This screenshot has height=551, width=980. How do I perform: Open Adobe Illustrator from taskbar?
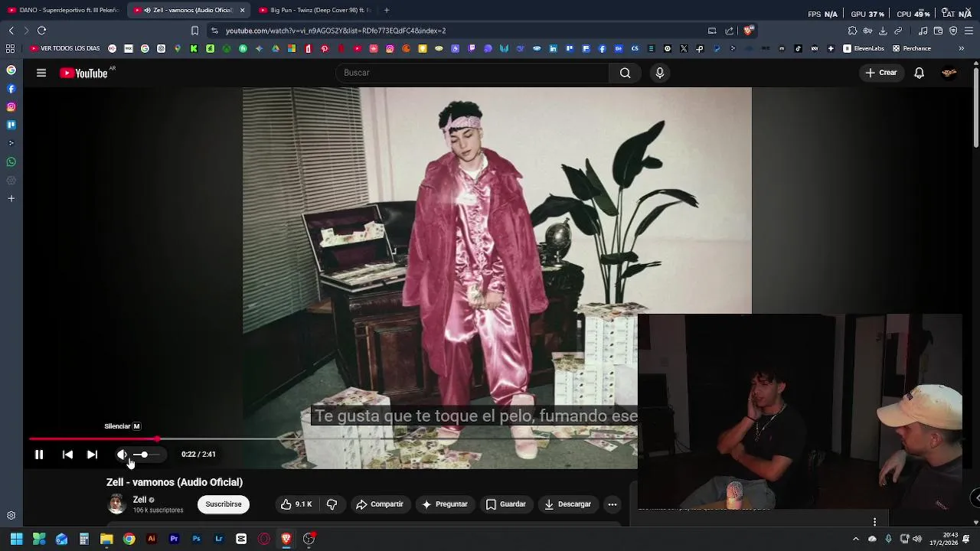pos(152,539)
